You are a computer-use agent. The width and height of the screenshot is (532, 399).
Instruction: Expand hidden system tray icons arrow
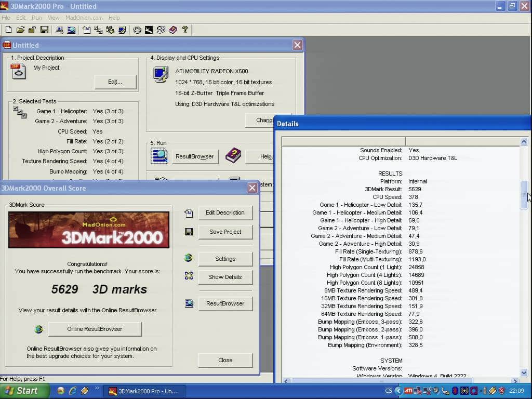click(398, 391)
